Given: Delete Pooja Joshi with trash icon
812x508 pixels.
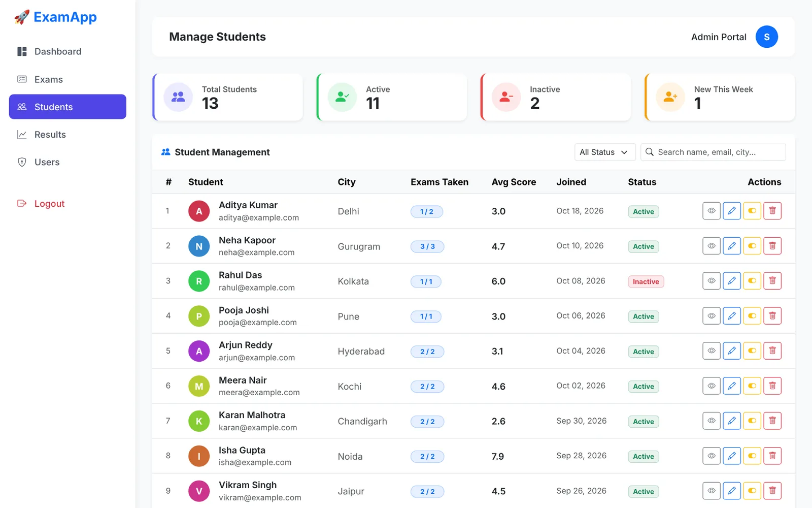Looking at the screenshot, I should coord(772,316).
